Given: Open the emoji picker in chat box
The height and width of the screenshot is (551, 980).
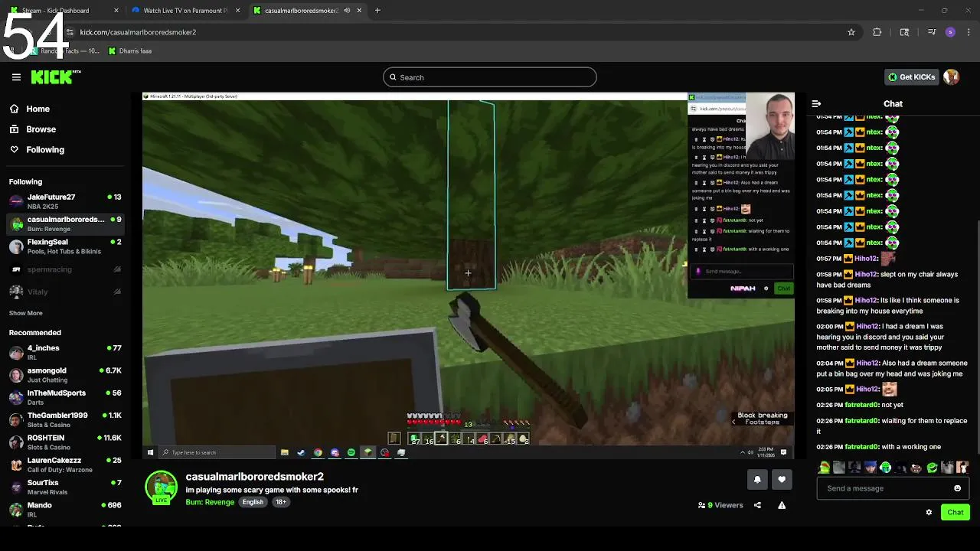Looking at the screenshot, I should (x=957, y=488).
